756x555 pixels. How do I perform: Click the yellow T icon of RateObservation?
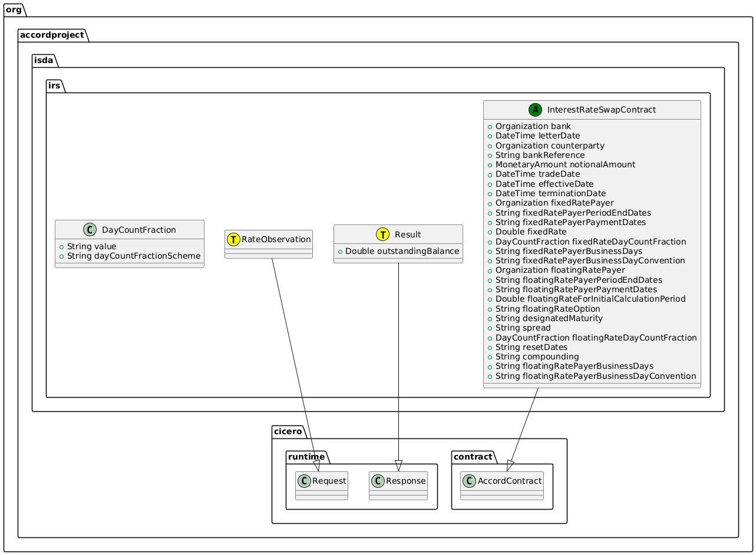[x=234, y=239]
